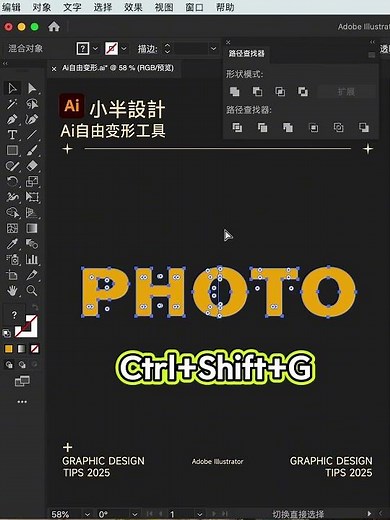
Task: Reset to default fill and stroke
Action: coord(6,333)
